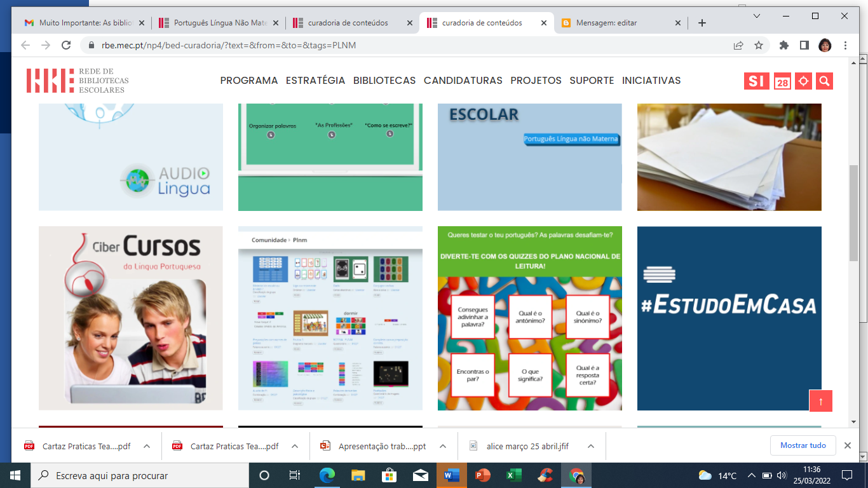Open Chrome three-dot menu

(x=845, y=45)
